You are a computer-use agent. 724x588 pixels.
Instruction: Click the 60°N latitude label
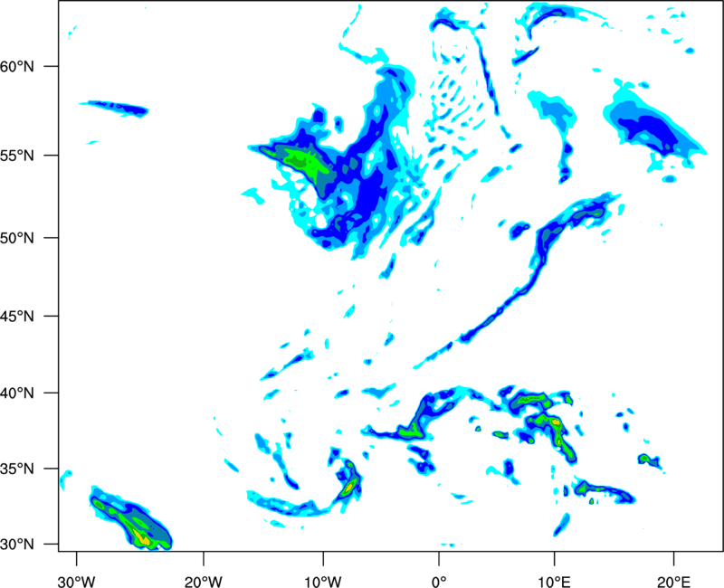(17, 66)
